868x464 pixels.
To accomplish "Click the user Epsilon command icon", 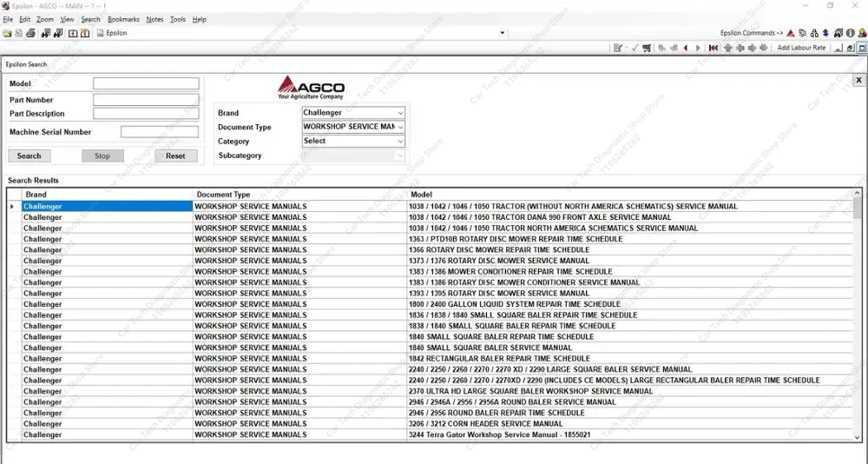I will click(862, 33).
